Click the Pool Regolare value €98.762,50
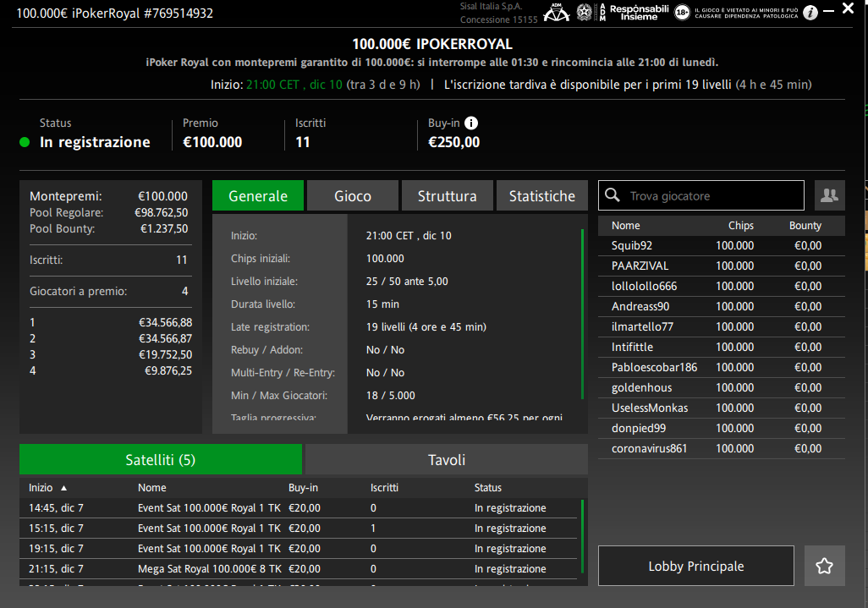 coord(161,212)
